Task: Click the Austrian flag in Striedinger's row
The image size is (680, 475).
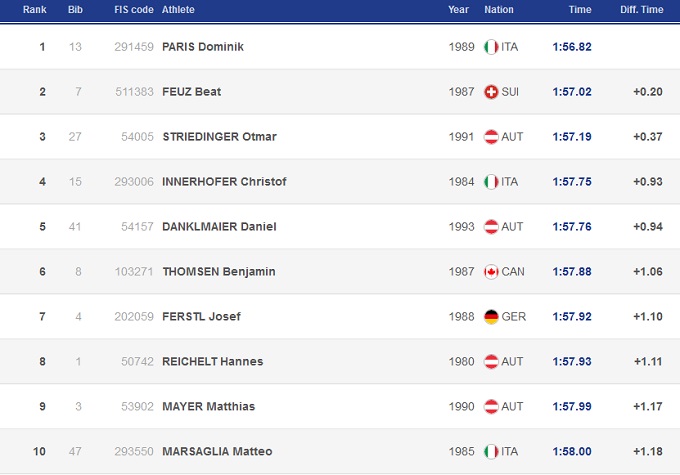Action: click(x=491, y=137)
